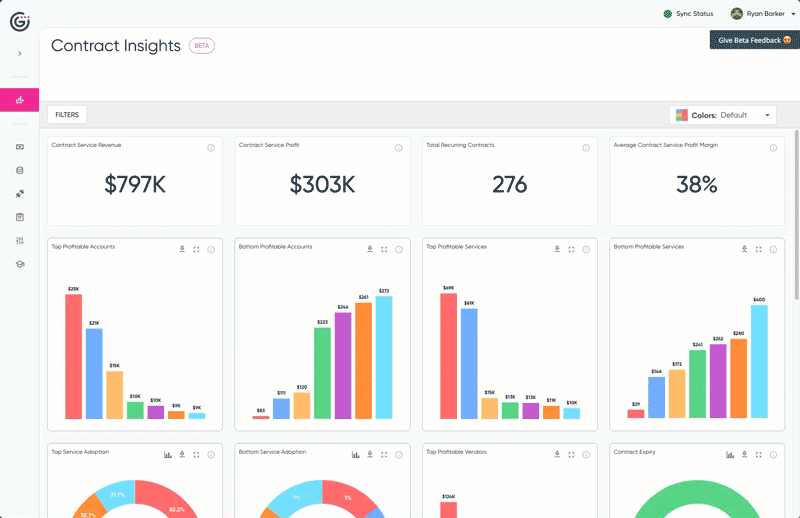This screenshot has height=518, width=800.
Task: Download the Top Service Adoption chart
Action: 182,454
